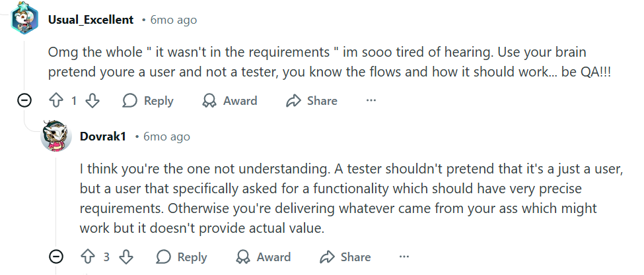Reply to Usual_Excellent's comment
The width and height of the screenshot is (644, 275).
148,101
